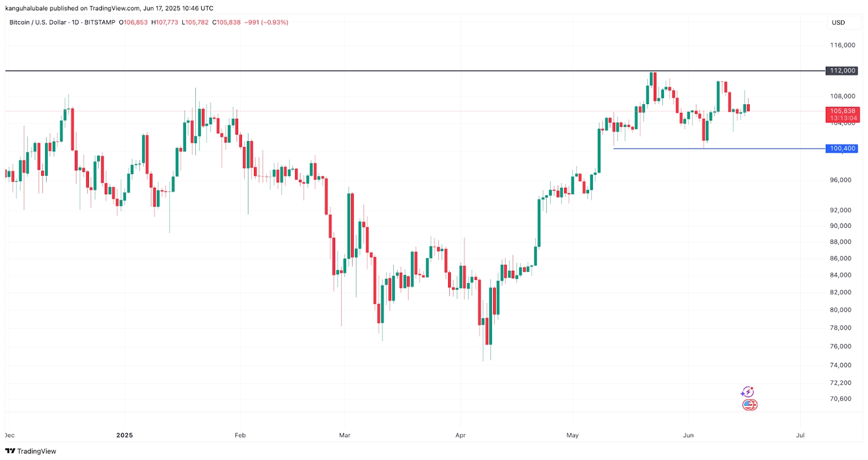Screen dimensions: 868x460
Task: Click the 70,600 price axis label
Action: (x=840, y=399)
